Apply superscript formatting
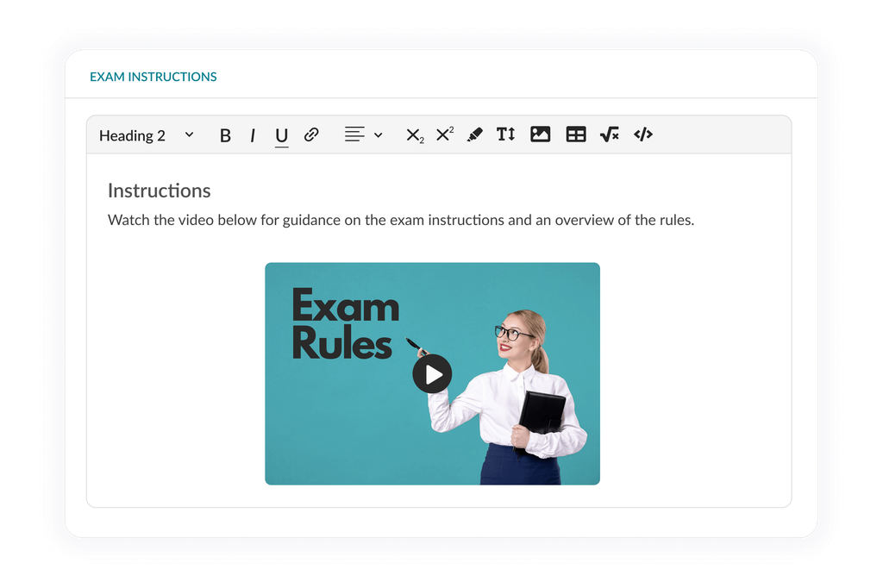Viewport: 883px width, 588px height. tap(443, 134)
